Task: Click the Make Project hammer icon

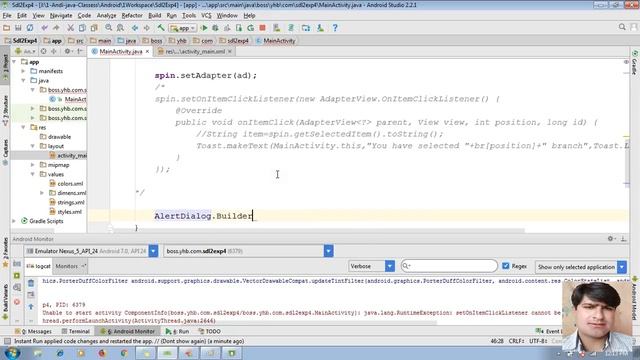Action: coord(161,28)
